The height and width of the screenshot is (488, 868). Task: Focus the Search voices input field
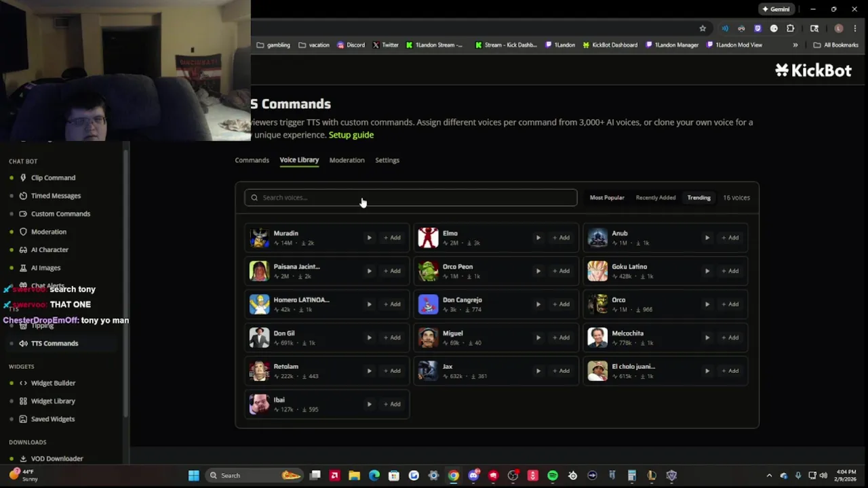(x=411, y=197)
